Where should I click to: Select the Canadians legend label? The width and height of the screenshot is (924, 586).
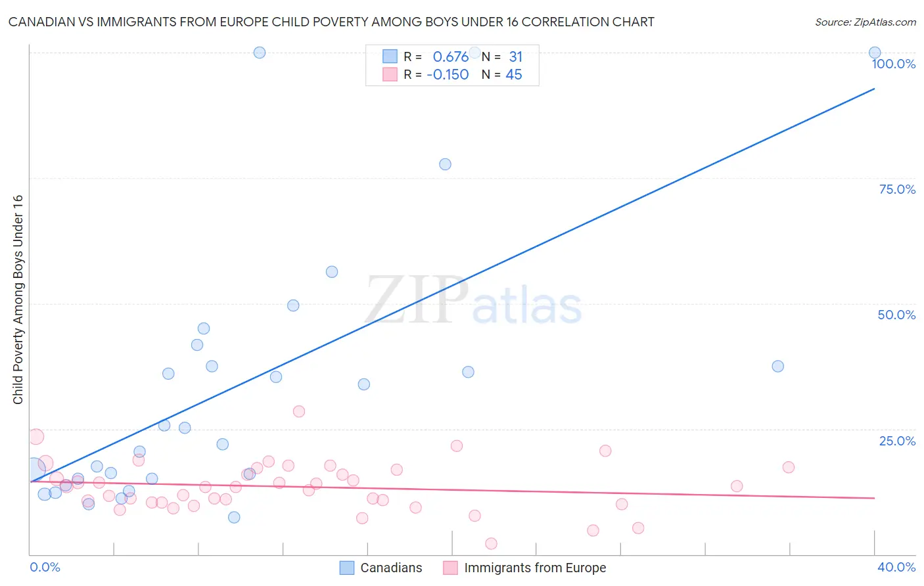click(x=391, y=568)
